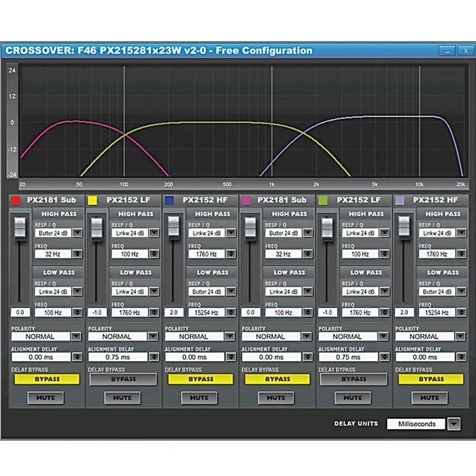Click the 32 Hz high pass stepper, red Sub channel

[78, 254]
